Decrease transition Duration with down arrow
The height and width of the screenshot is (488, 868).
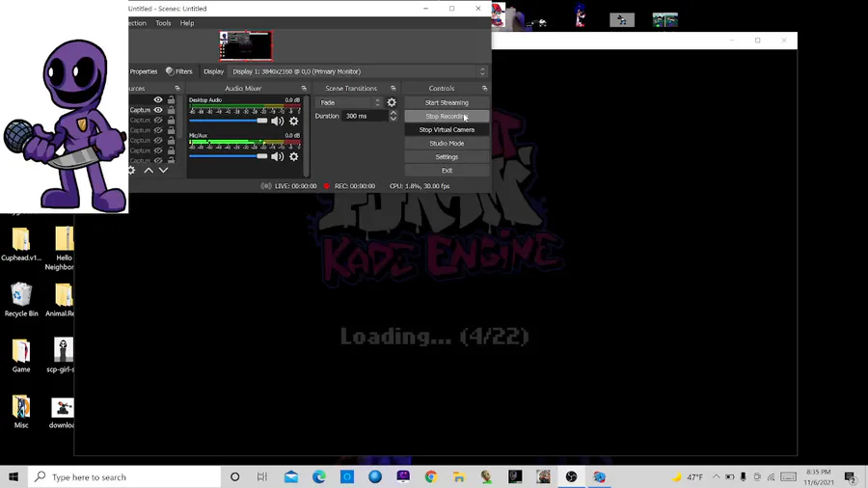(393, 119)
